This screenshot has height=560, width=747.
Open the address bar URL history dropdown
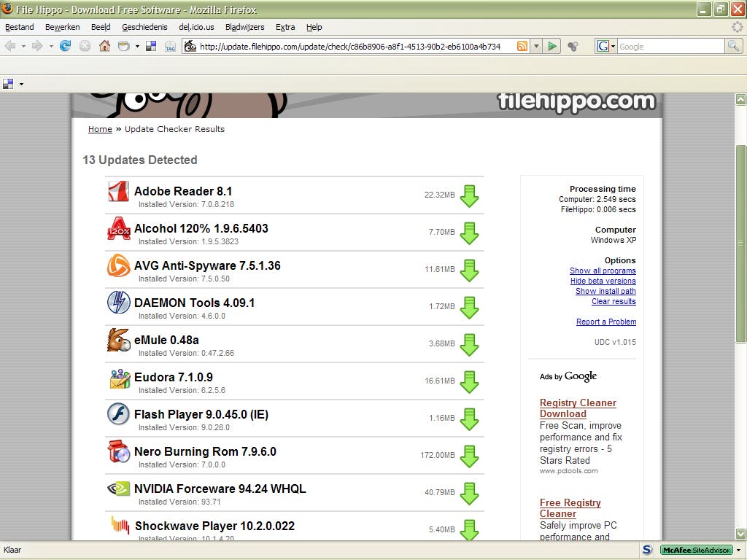(536, 46)
